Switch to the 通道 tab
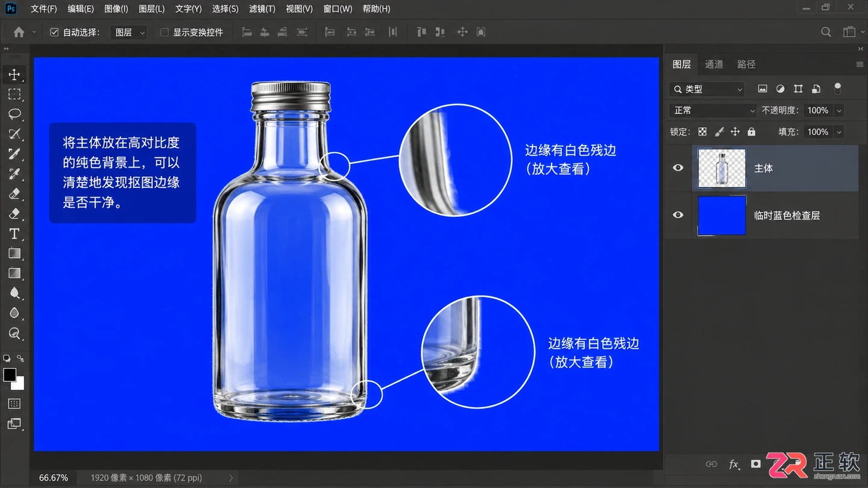 [x=714, y=64]
